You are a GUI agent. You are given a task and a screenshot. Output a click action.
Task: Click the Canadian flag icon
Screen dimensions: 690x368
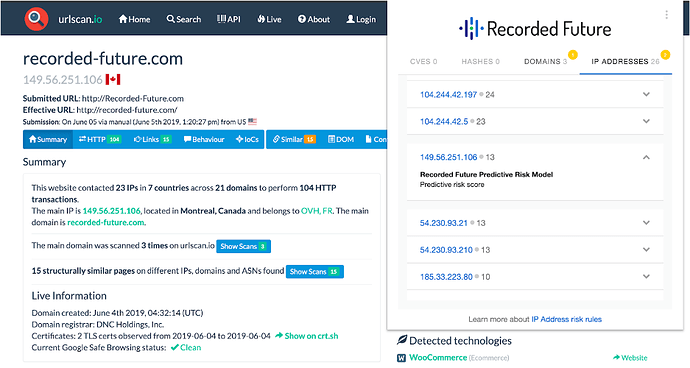pos(113,80)
